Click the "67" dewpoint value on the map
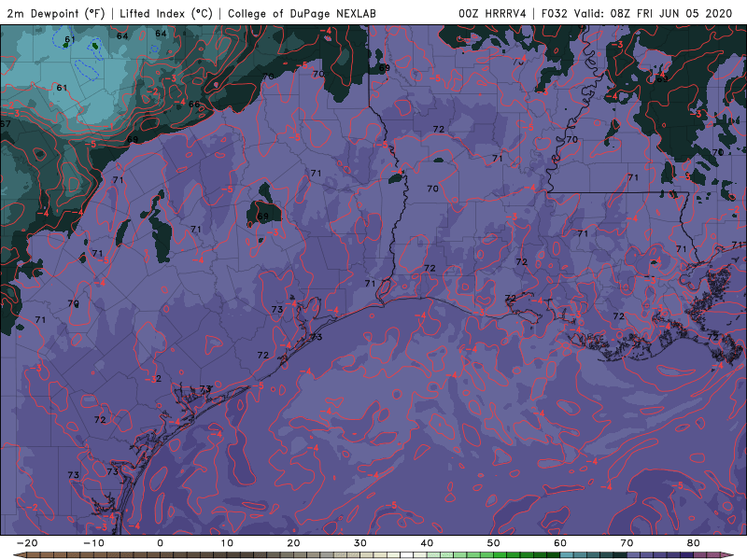This screenshot has height=560, width=747. click(5, 124)
